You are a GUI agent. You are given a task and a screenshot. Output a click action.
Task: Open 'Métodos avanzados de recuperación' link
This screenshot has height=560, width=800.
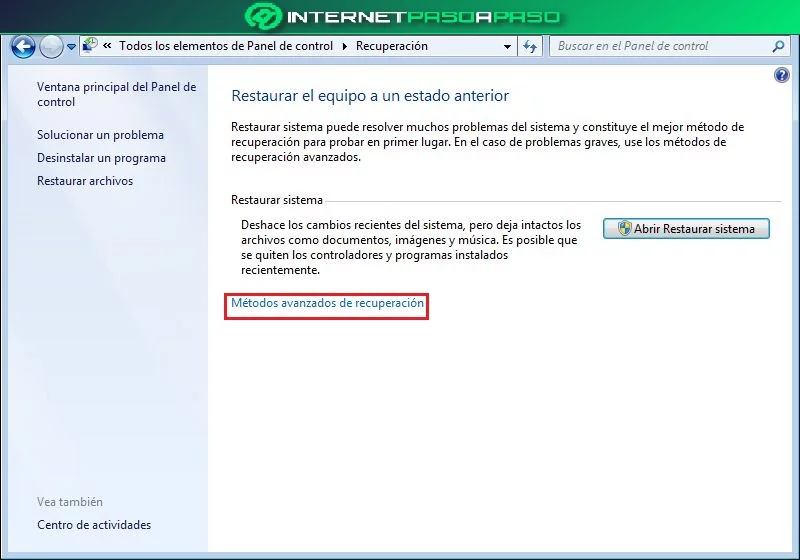pyautogui.click(x=327, y=303)
